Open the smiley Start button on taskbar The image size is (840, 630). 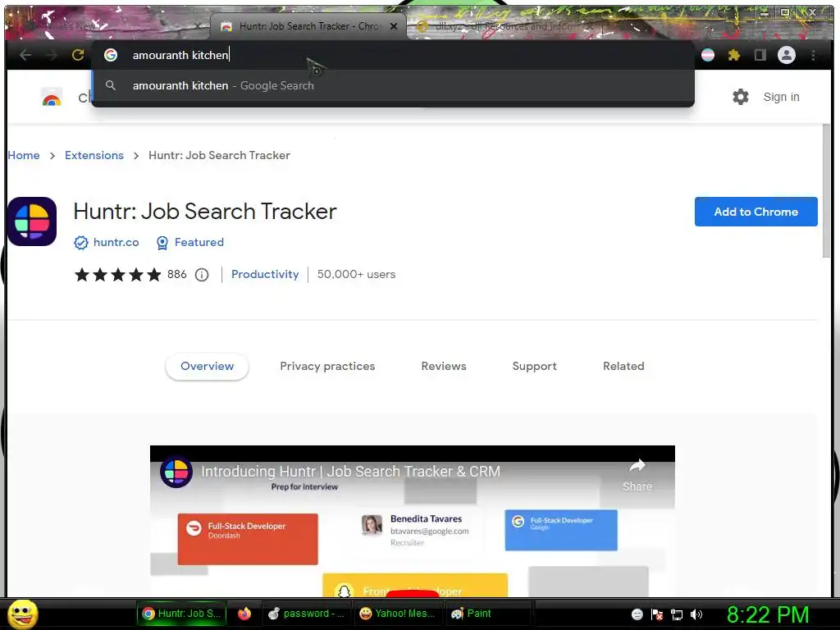[22, 614]
